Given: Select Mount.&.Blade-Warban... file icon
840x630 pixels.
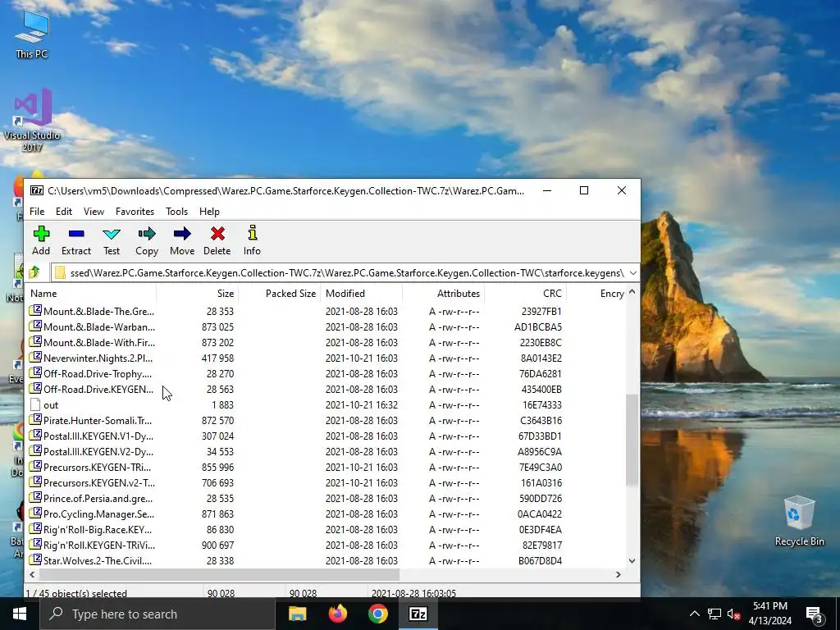Looking at the screenshot, I should [x=35, y=326].
